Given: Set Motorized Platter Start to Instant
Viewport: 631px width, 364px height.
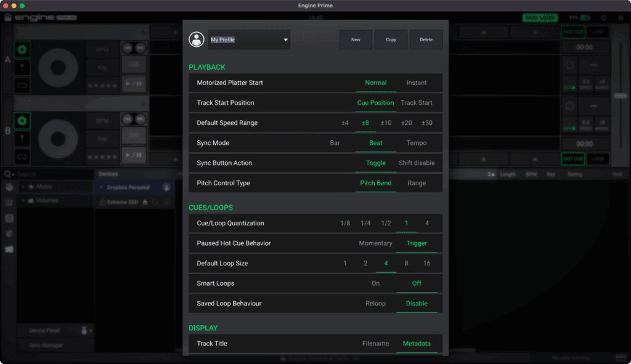Looking at the screenshot, I should [x=417, y=83].
